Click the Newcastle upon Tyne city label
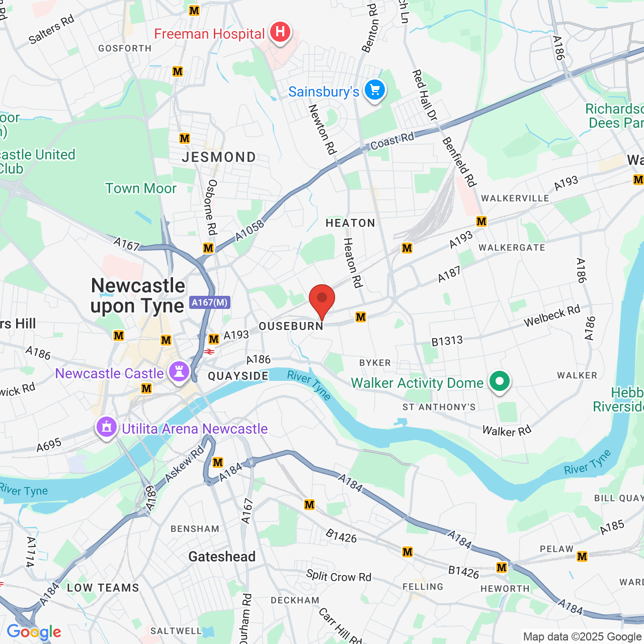The width and height of the screenshot is (644, 644). coord(138,296)
